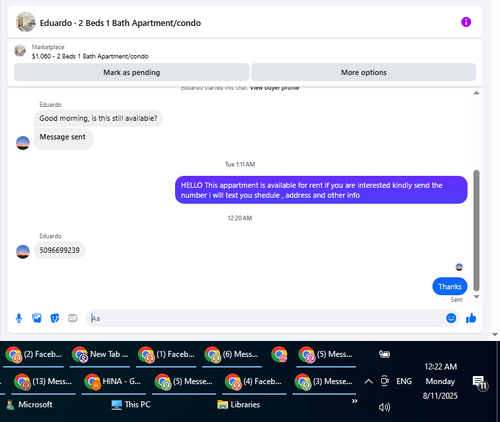Open the GIF picker icon
The image size is (500, 422).
(x=72, y=318)
